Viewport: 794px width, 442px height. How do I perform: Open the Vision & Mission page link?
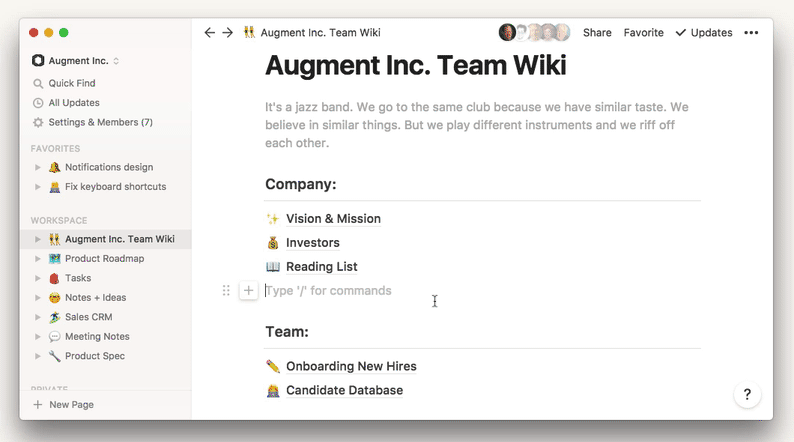333,219
